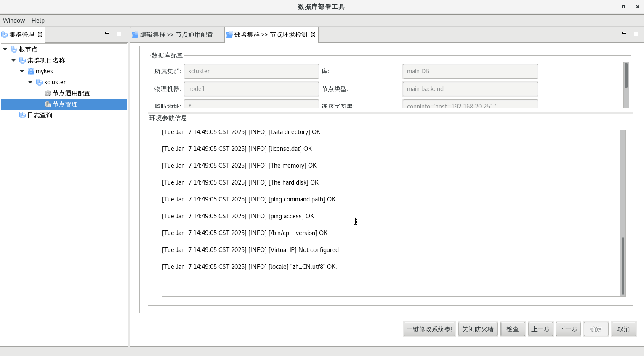The width and height of the screenshot is (644, 356).
Task: Click the environment log vertical scrollbar
Action: 623,265
